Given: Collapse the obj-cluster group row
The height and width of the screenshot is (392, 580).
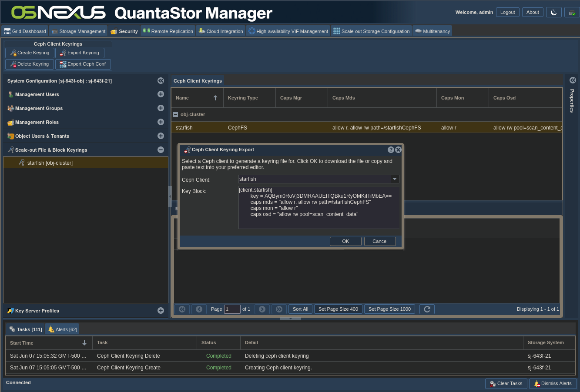Looking at the screenshot, I should (176, 115).
